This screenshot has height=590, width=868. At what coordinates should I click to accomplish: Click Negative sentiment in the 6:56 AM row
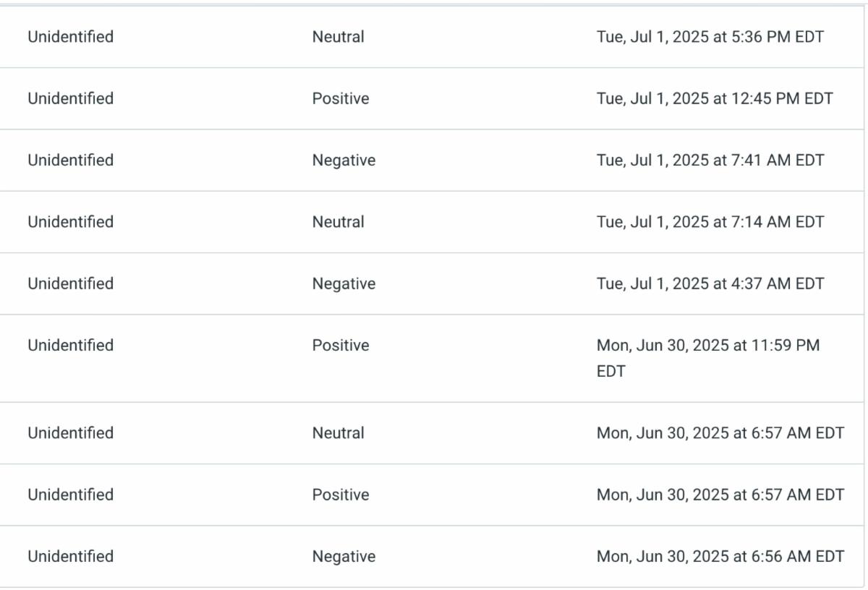tap(344, 557)
